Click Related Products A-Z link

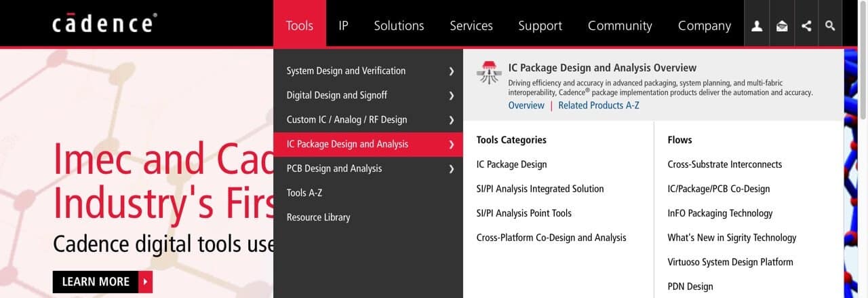click(x=599, y=105)
